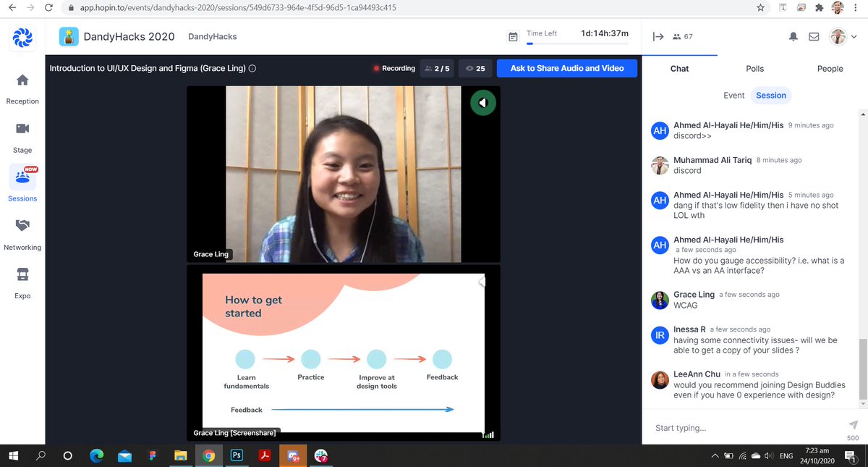
Task: Navigate to the Stage section
Action: tap(22, 137)
